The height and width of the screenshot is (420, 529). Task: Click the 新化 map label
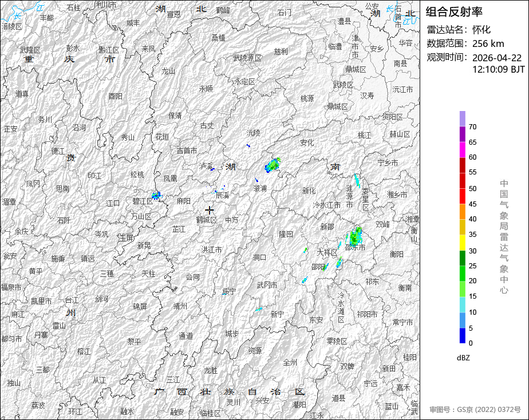tap(309, 191)
